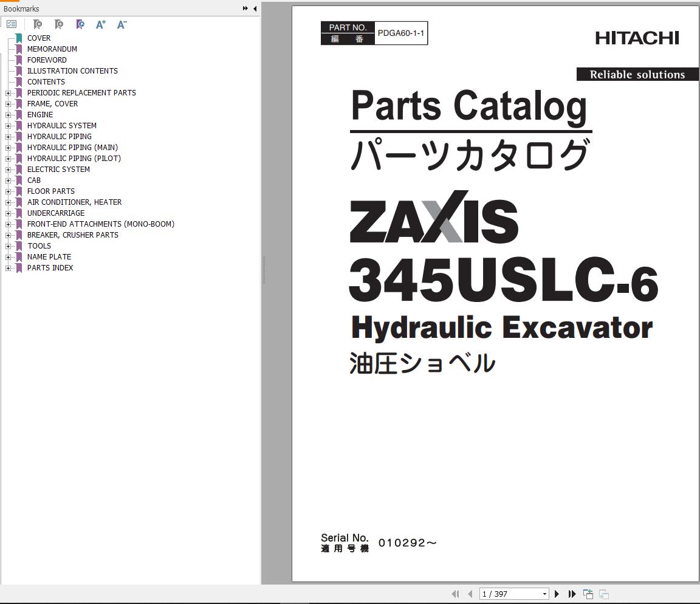
Task: Open the page number dropdown
Action: [544, 594]
